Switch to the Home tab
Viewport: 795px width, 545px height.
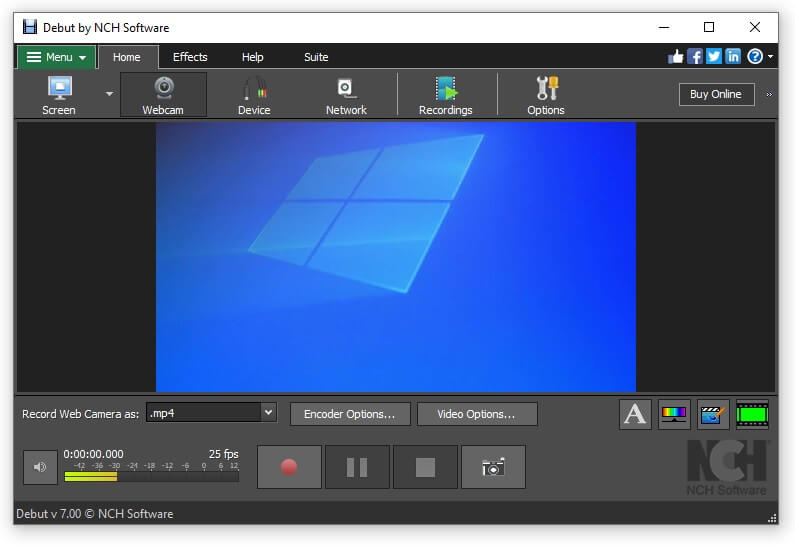[x=127, y=57]
